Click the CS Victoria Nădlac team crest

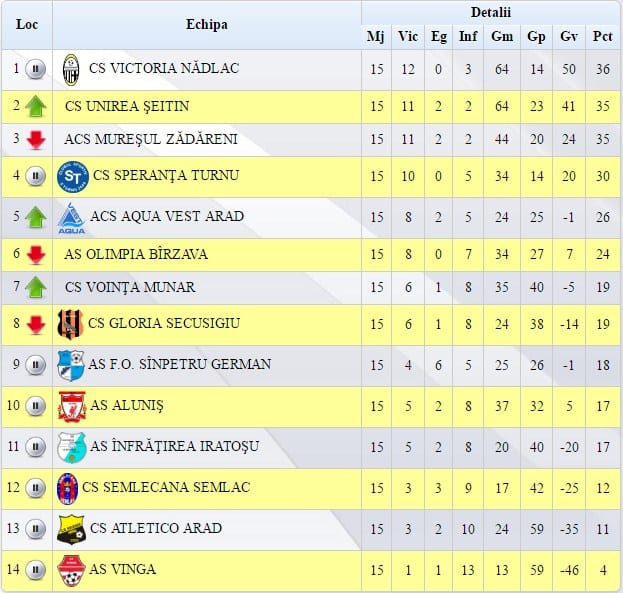pyautogui.click(x=71, y=70)
